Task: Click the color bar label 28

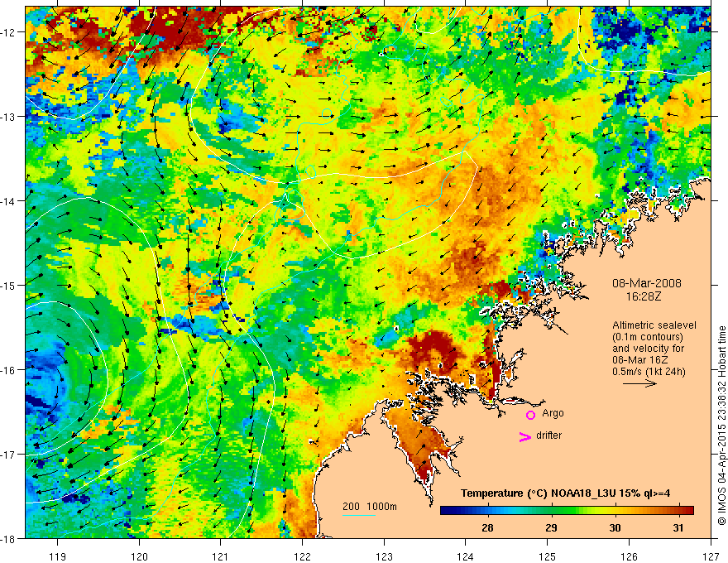Action: point(487,527)
